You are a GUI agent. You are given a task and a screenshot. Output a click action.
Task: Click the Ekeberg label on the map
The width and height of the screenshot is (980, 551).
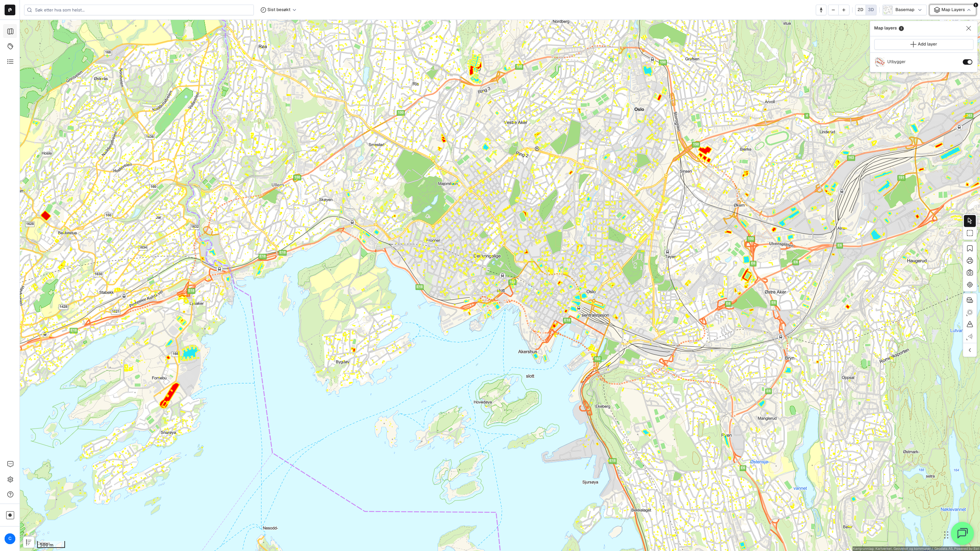click(603, 406)
